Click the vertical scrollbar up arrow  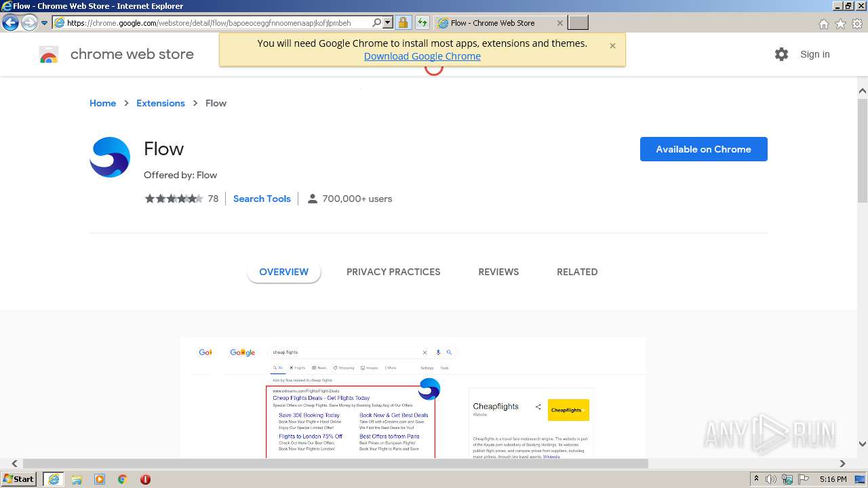863,91
